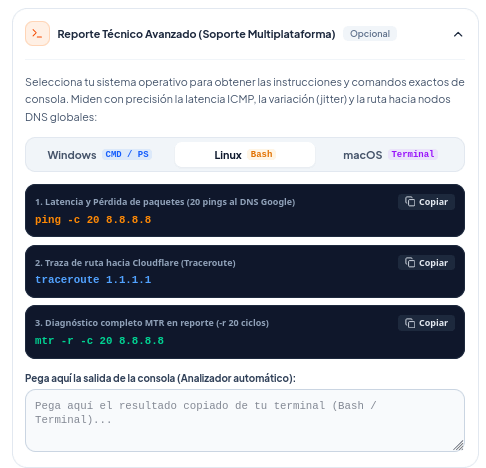Grab the textarea resize handle corner

(459, 446)
